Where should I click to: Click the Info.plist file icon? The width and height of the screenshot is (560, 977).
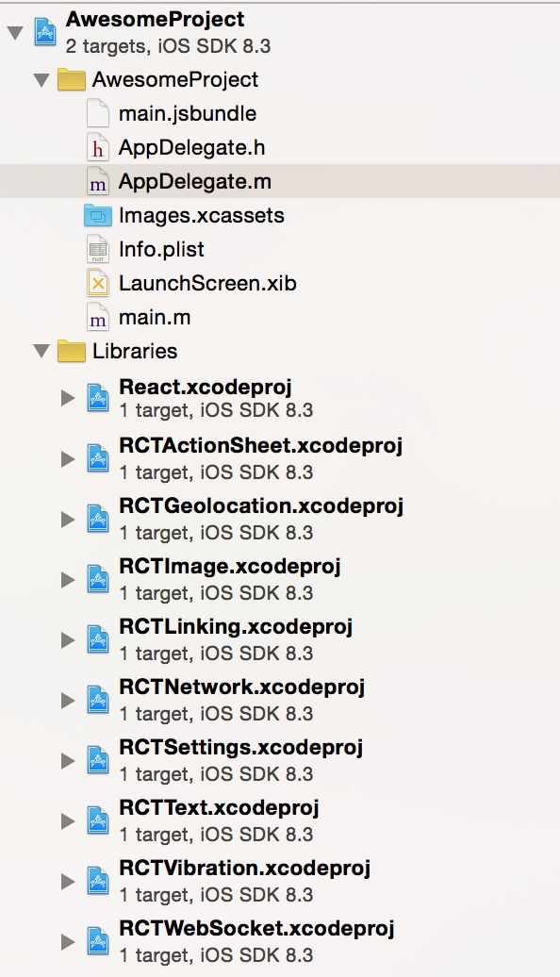tap(98, 249)
